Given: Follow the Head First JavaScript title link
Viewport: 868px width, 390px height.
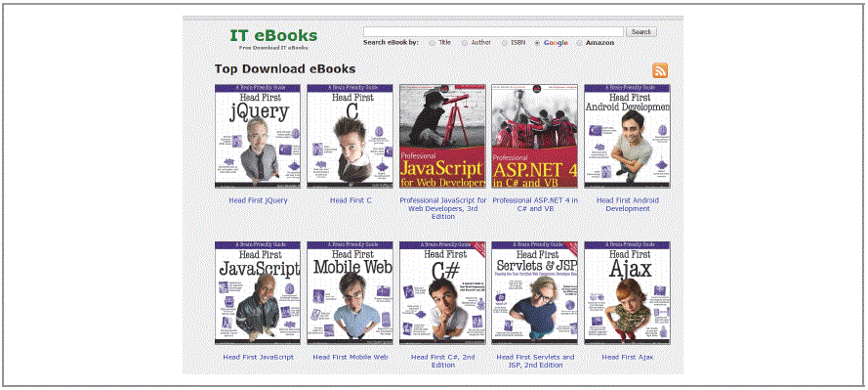Looking at the screenshot, I should coord(259,358).
